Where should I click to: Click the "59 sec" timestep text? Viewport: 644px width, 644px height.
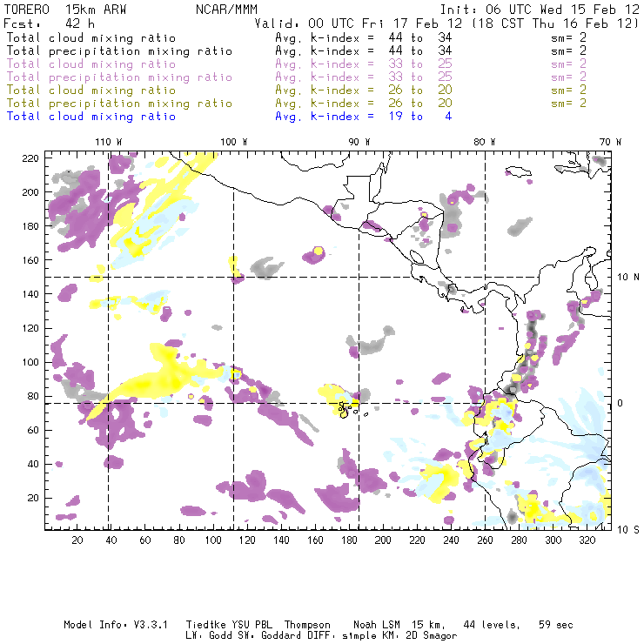pos(556,625)
